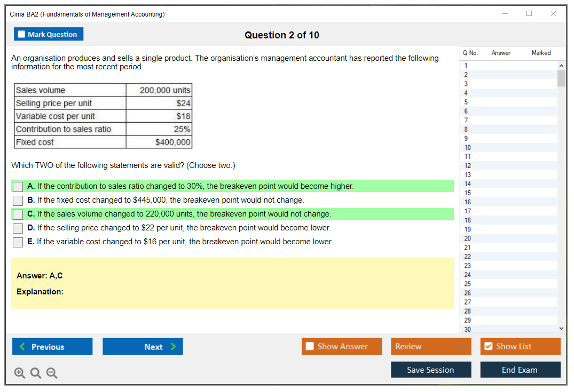
Task: Jump to question 14 in list
Action: coord(468,184)
